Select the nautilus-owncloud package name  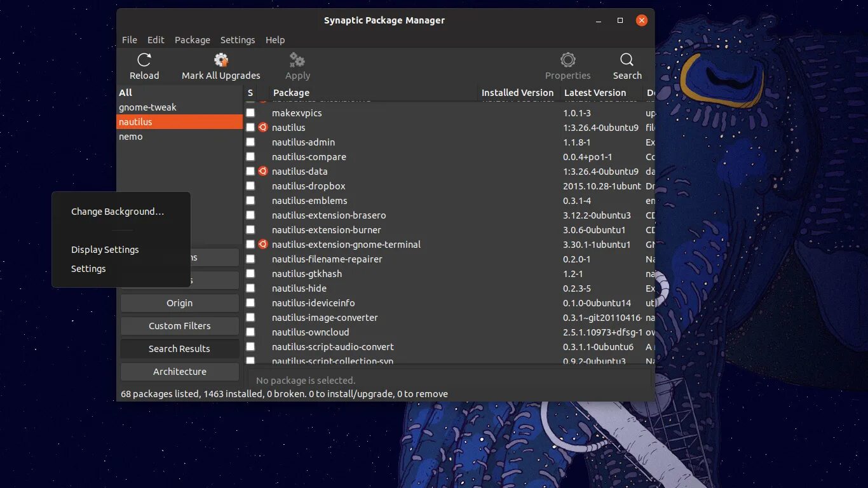click(x=310, y=332)
